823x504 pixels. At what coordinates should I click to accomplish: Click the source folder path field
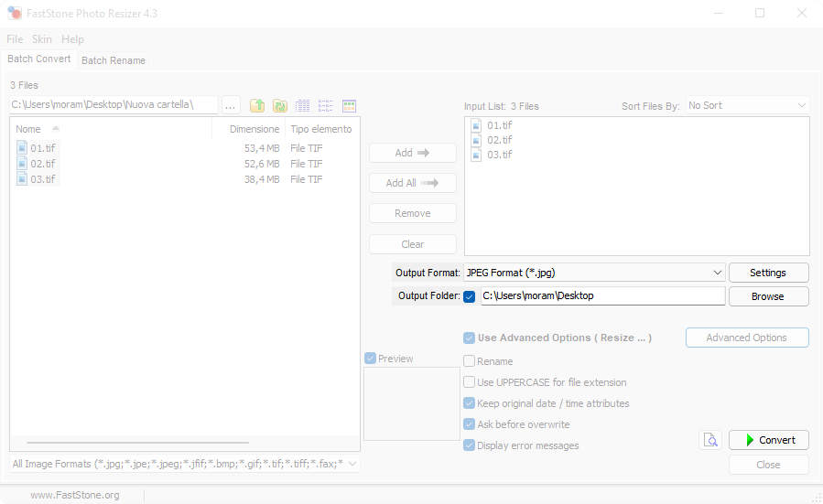click(114, 104)
